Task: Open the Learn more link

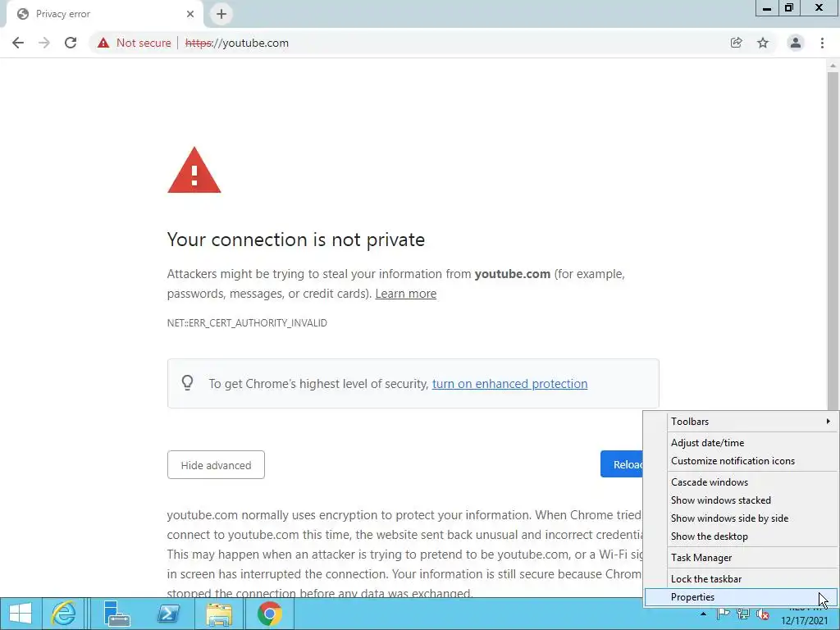Action: pyautogui.click(x=405, y=294)
